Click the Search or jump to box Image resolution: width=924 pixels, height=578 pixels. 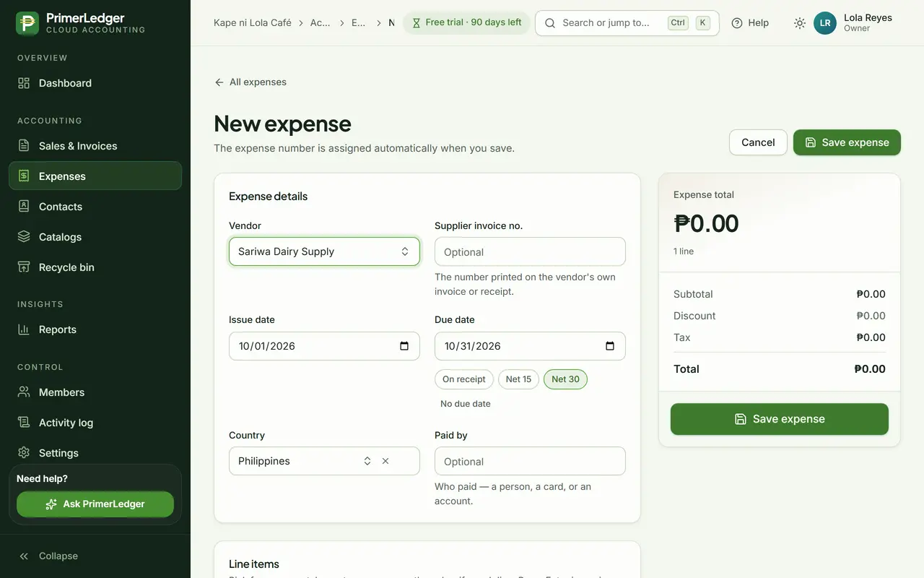point(627,23)
